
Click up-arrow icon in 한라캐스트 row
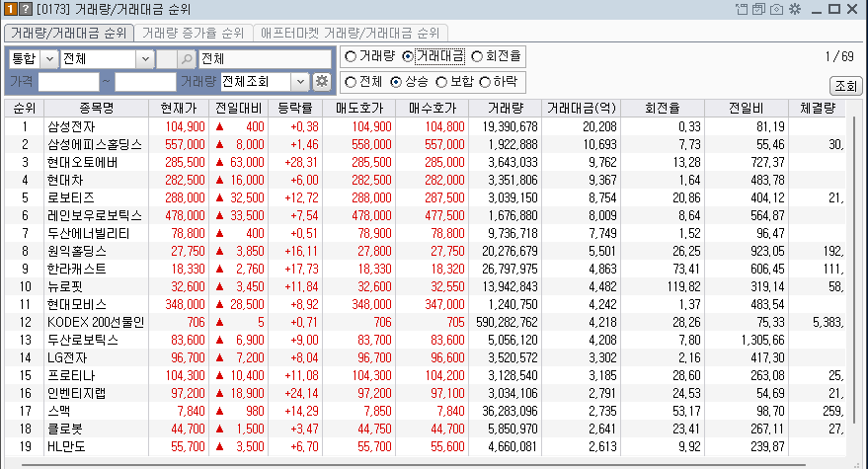[x=220, y=269]
